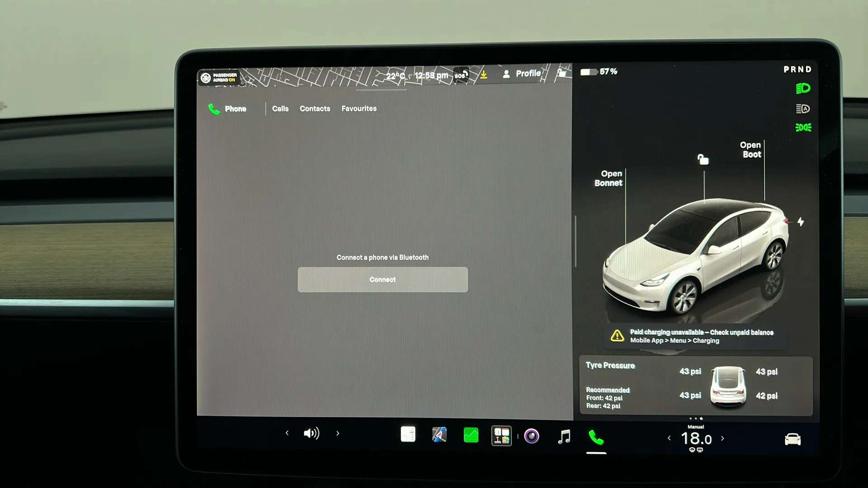Decrease volume with left chevron
Image resolution: width=868 pixels, height=488 pixels.
(x=287, y=433)
